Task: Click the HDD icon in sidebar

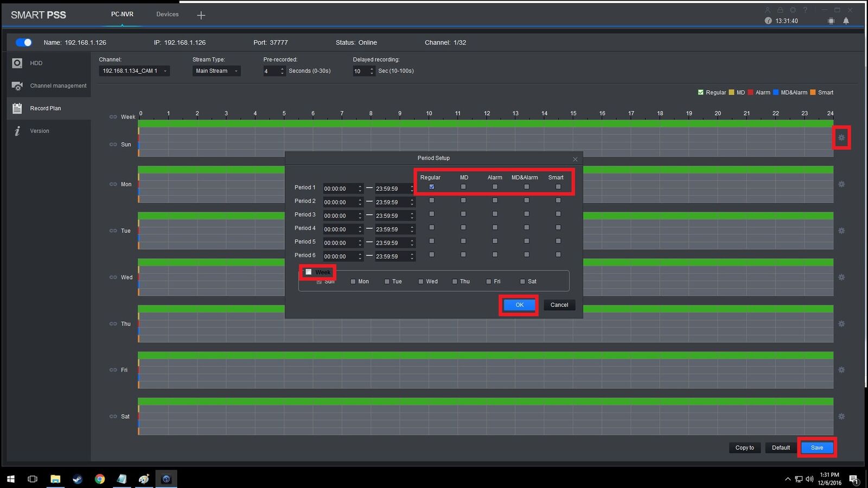Action: tap(17, 63)
